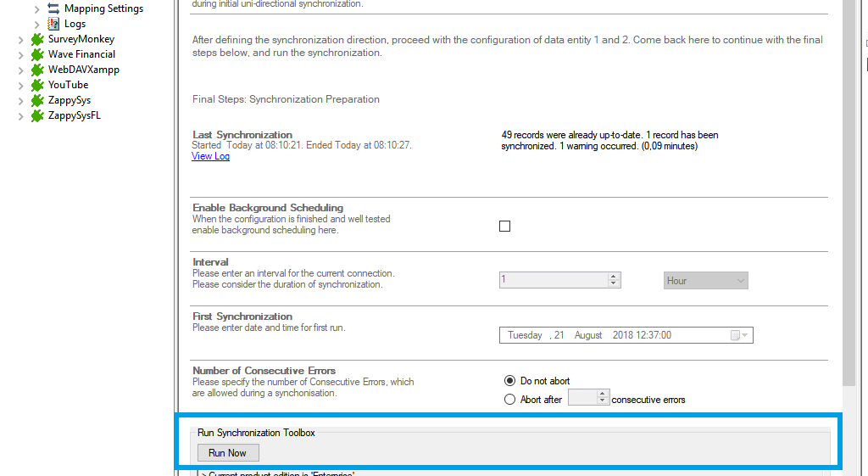Select the 'Do not abort' radio button
Viewport: 868px width, 476px height.
[x=510, y=381]
